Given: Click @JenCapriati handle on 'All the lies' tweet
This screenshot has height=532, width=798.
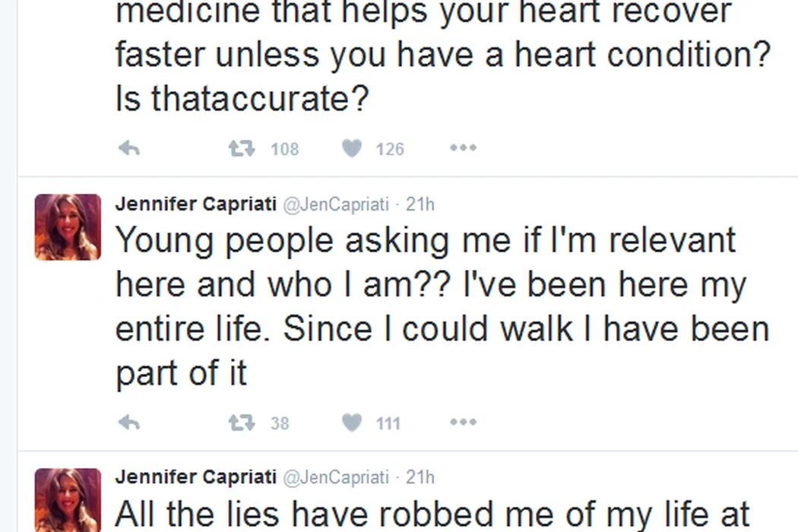Looking at the screenshot, I should [x=336, y=478].
